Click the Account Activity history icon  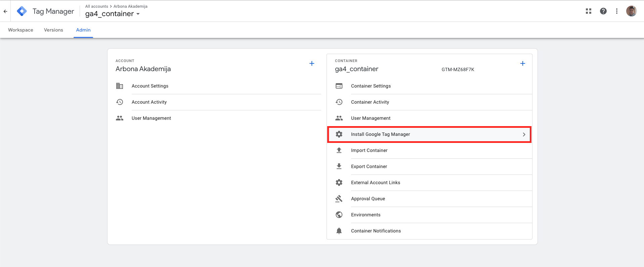click(x=120, y=102)
